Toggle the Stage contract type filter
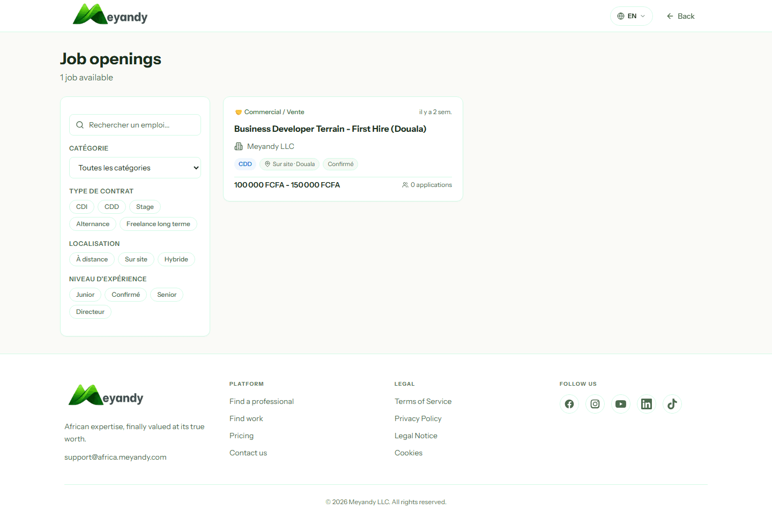The height and width of the screenshot is (532, 772). 145,207
